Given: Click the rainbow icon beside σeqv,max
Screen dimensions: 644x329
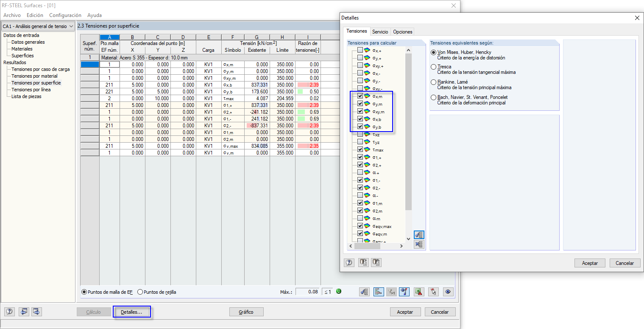Looking at the screenshot, I should 367,226.
